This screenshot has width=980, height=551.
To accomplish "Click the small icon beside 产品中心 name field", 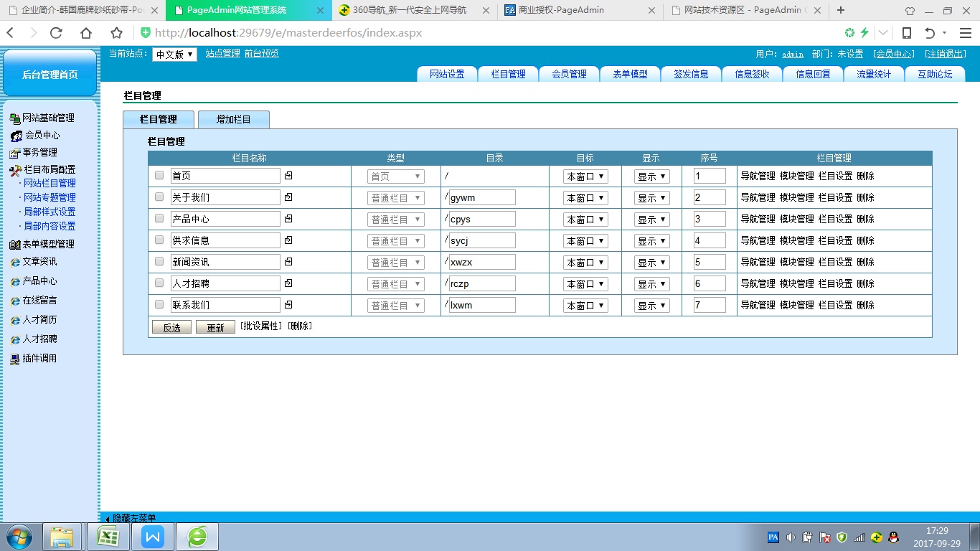I will click(x=288, y=219).
